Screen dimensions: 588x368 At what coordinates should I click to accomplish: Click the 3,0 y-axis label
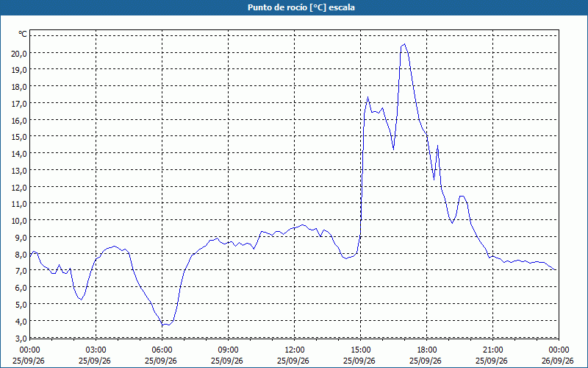pos(21,338)
